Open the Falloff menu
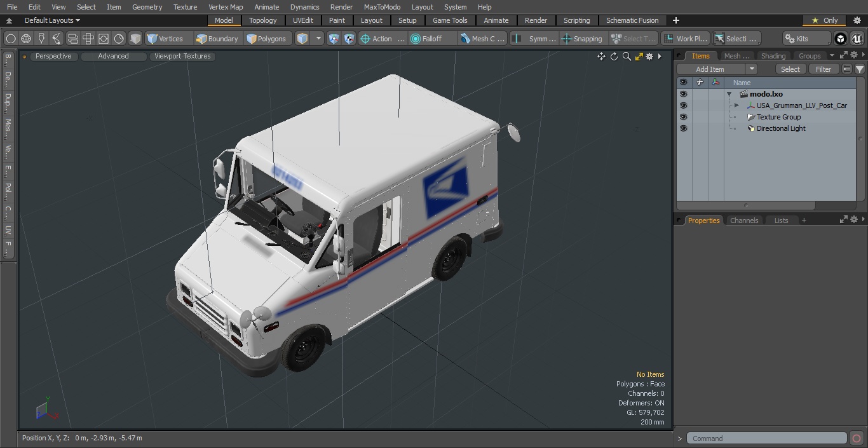Viewport: 868px width, 448px height. tap(432, 39)
